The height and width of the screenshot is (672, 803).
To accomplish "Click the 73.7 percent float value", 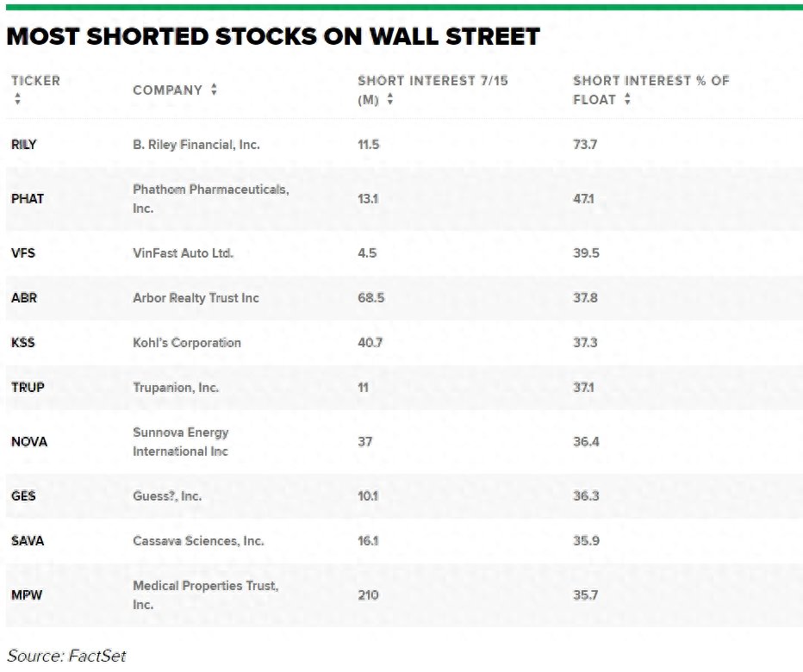I will point(585,145).
